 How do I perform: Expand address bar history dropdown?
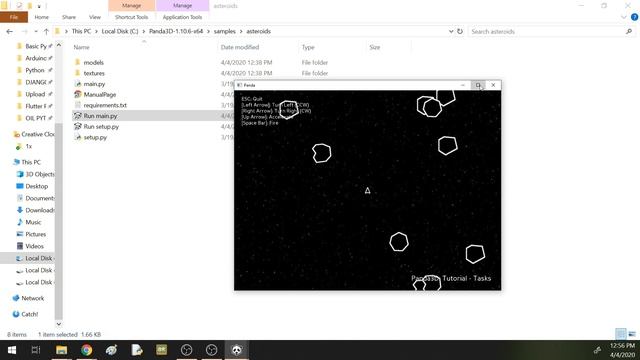[x=451, y=31]
